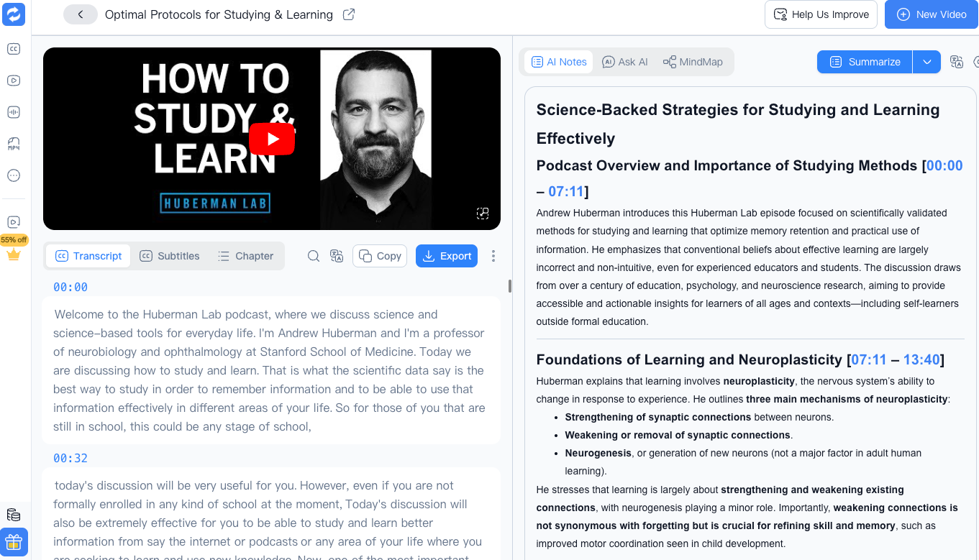Open the CC subtitles tool in the sidebar

coord(14,49)
